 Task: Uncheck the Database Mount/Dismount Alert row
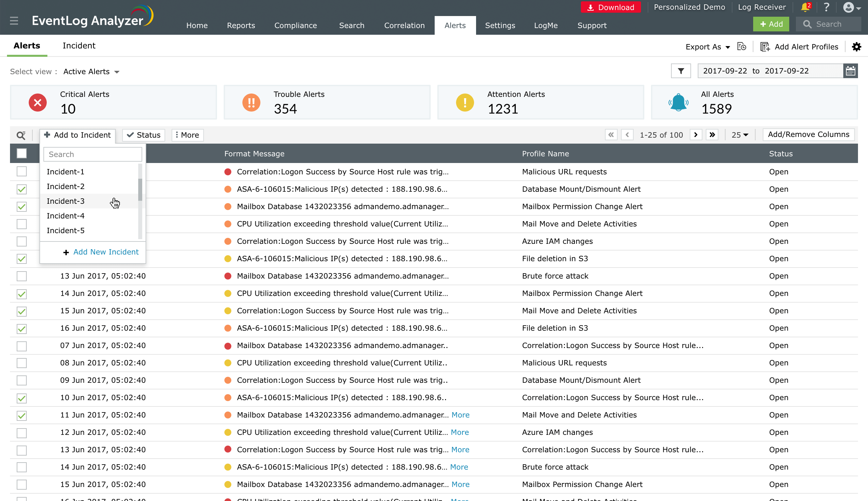[x=22, y=189]
